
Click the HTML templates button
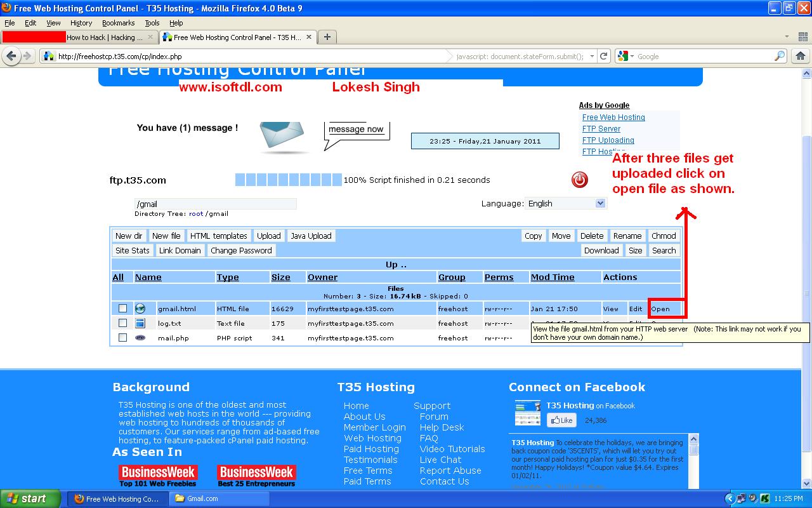coord(219,236)
